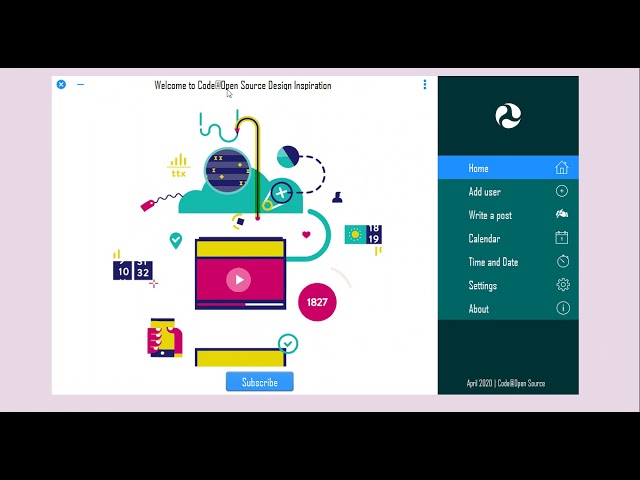Click the illustration artwork in the main panel
Screen dimensions: 640x480
(x=247, y=238)
